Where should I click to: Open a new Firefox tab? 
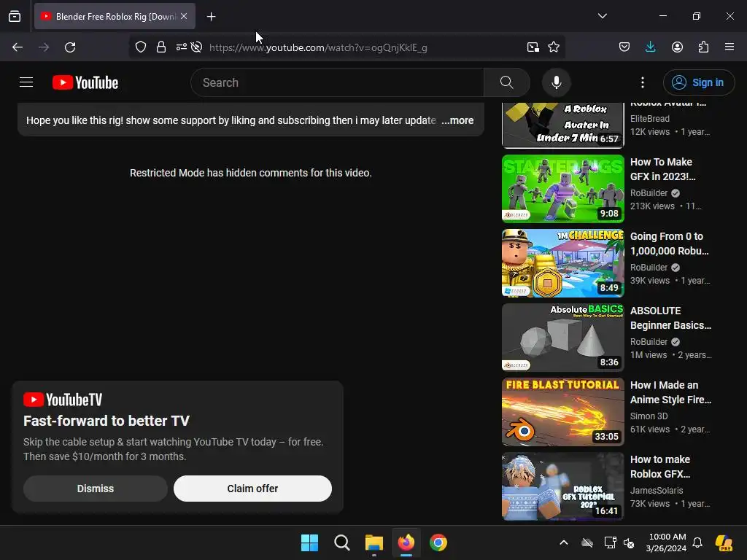coord(211,17)
